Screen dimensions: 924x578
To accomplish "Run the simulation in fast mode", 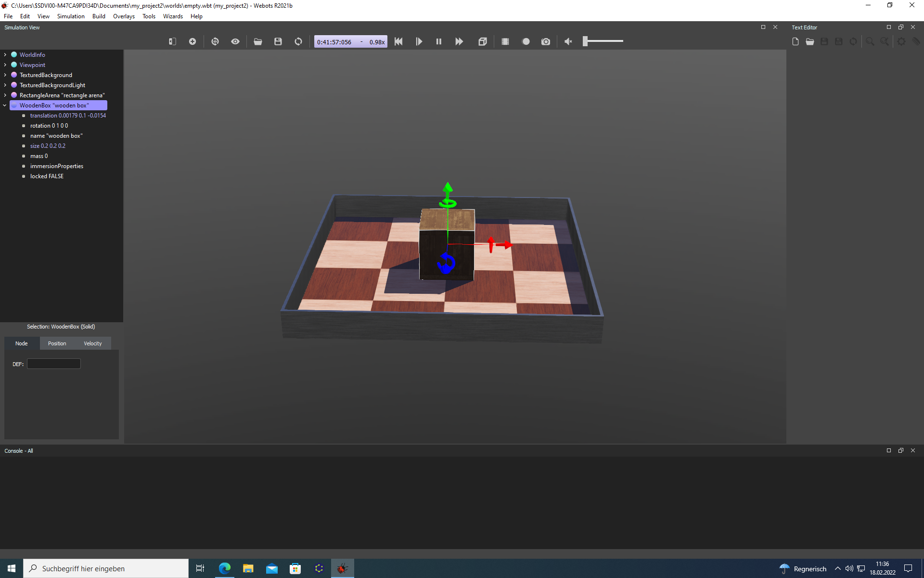I will [x=459, y=42].
